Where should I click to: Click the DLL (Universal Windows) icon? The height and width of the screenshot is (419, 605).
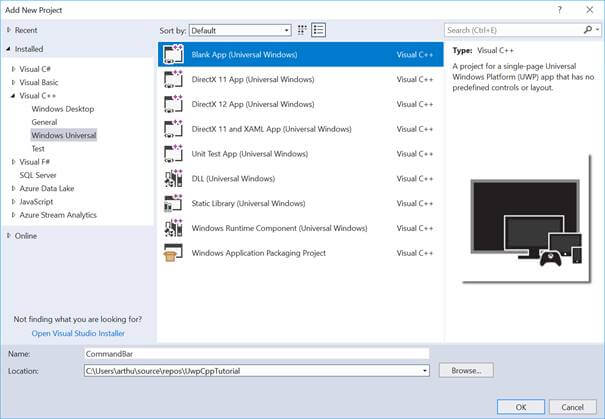[173, 178]
